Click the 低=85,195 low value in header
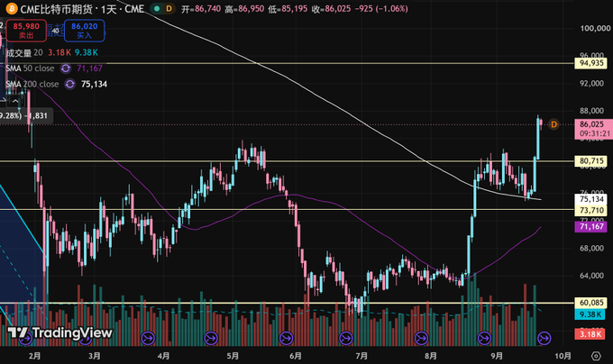This screenshot has width=613, height=364. (288, 9)
